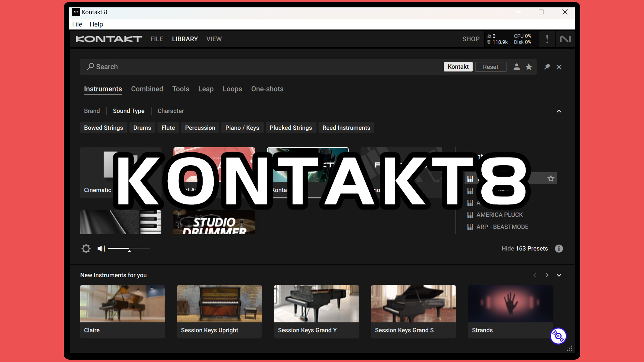
Task: Toggle the Bowed Strings tag
Action: coord(104,128)
